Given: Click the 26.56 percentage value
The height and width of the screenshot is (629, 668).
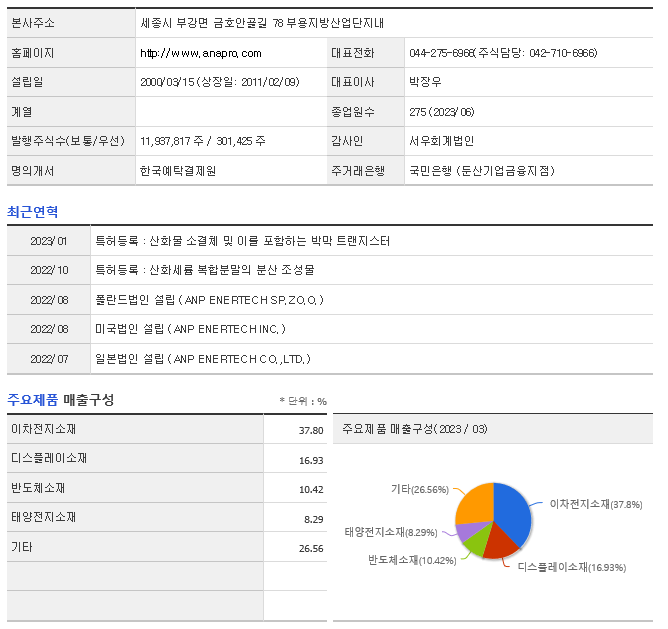Looking at the screenshot, I should (x=311, y=548).
